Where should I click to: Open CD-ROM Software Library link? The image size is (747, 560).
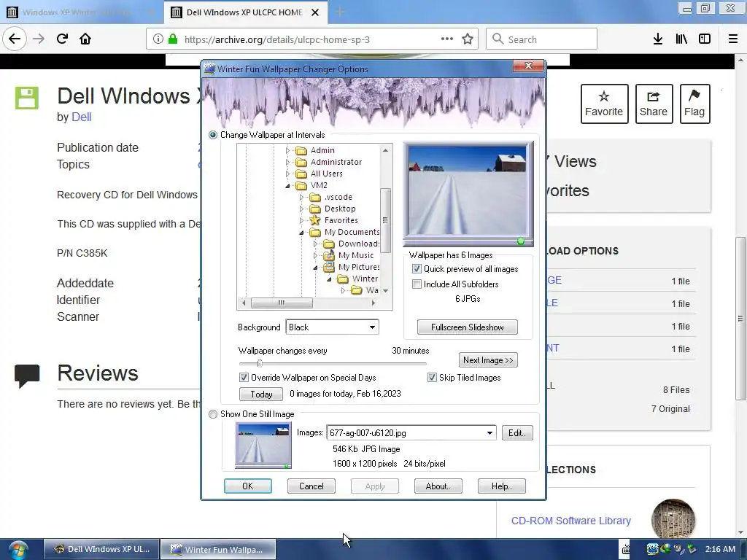[570, 521]
